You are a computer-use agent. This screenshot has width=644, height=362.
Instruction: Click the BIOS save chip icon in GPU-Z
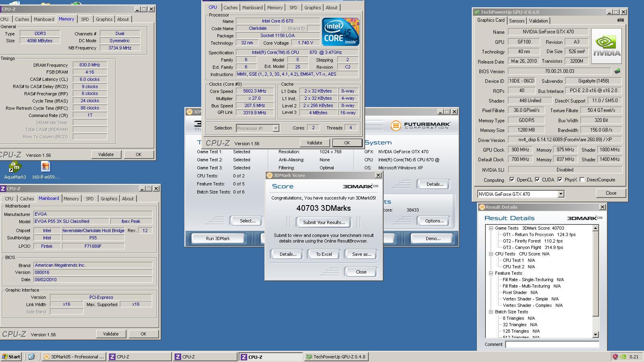(617, 71)
